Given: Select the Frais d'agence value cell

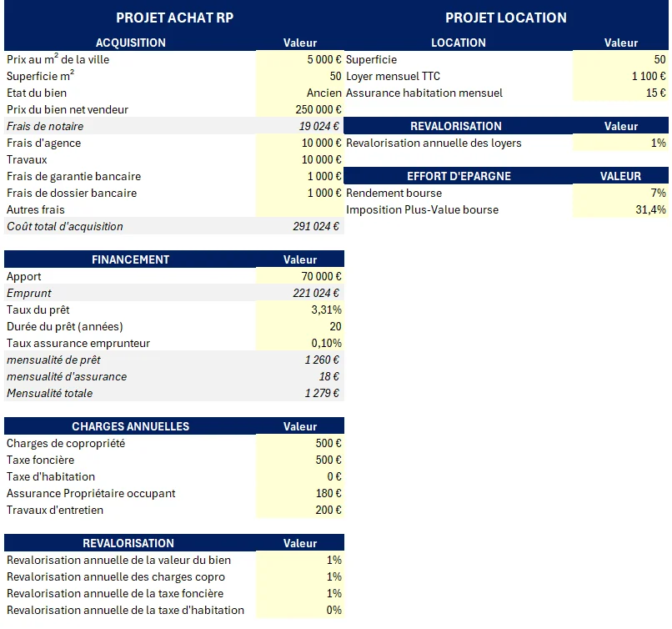Looking at the screenshot, I should click(300, 143).
